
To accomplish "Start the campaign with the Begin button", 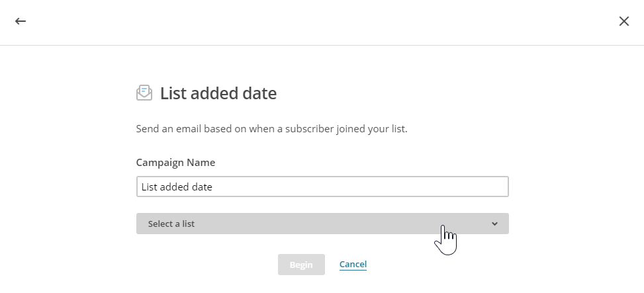I will tap(301, 265).
